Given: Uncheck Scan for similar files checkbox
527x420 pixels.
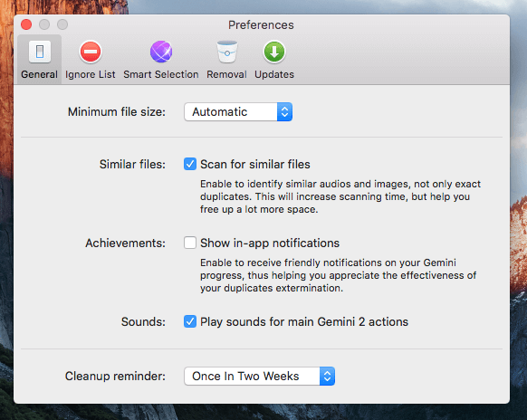Looking at the screenshot, I should click(x=190, y=164).
